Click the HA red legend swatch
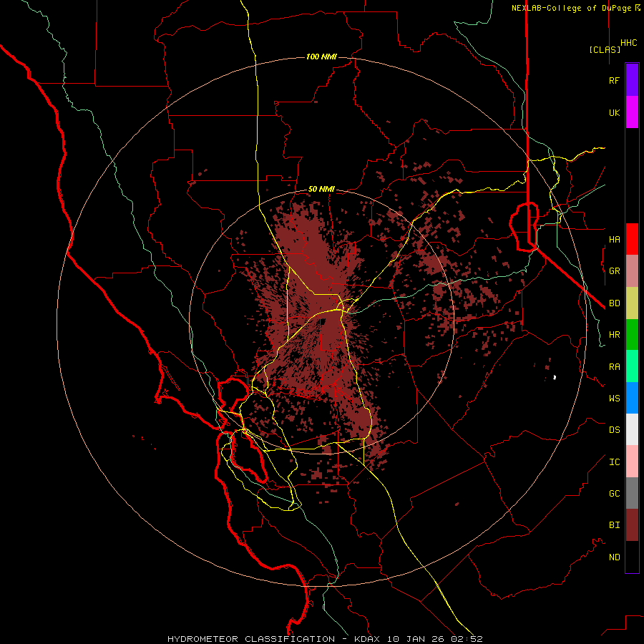The width and height of the screenshot is (644, 644). (x=632, y=239)
